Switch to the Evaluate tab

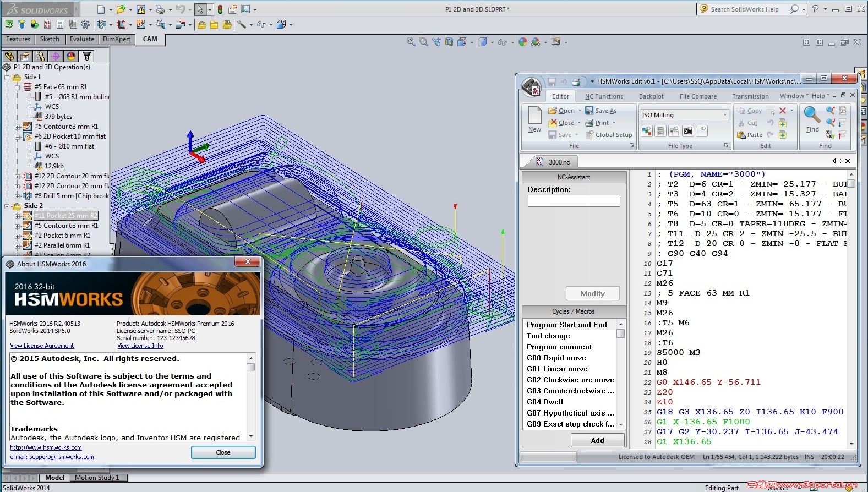click(x=82, y=40)
